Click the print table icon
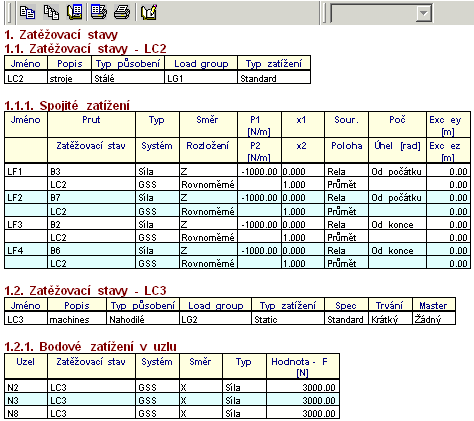 point(99,13)
